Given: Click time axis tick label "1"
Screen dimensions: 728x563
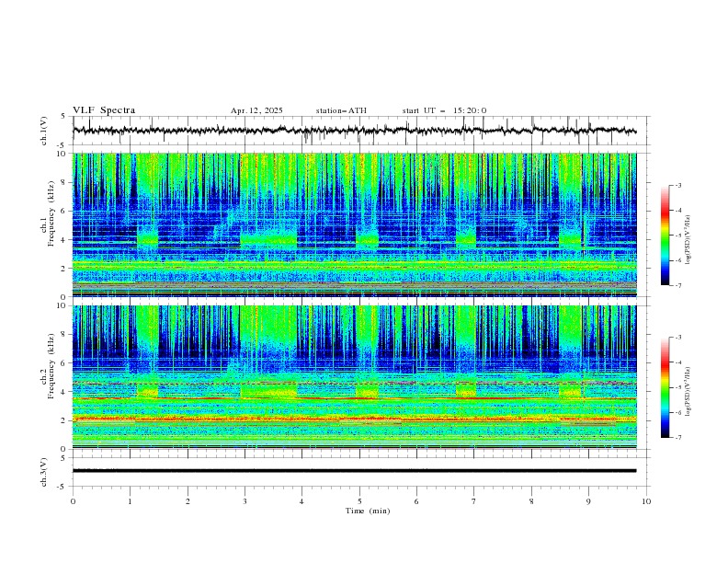Looking at the screenshot, I should [x=130, y=501].
